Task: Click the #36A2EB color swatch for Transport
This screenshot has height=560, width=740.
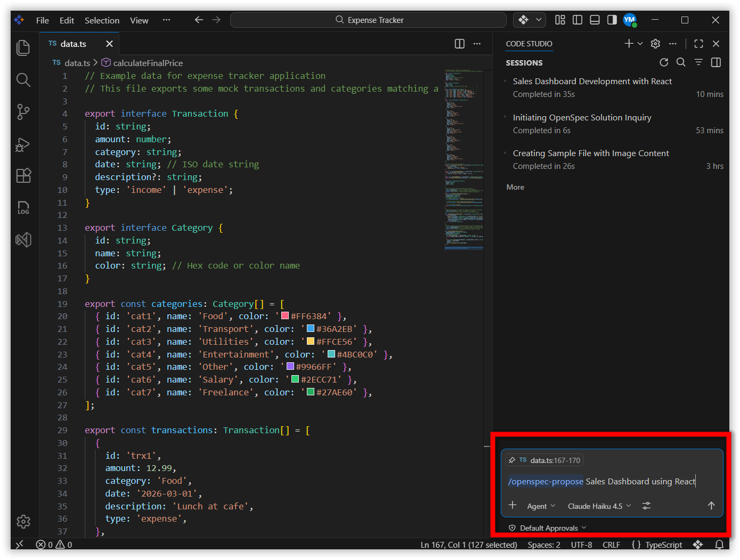Action: click(311, 329)
